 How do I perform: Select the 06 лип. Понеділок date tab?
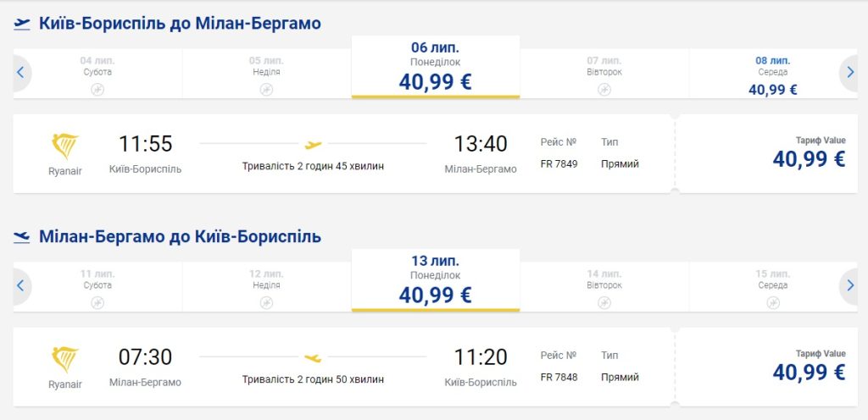point(435,67)
